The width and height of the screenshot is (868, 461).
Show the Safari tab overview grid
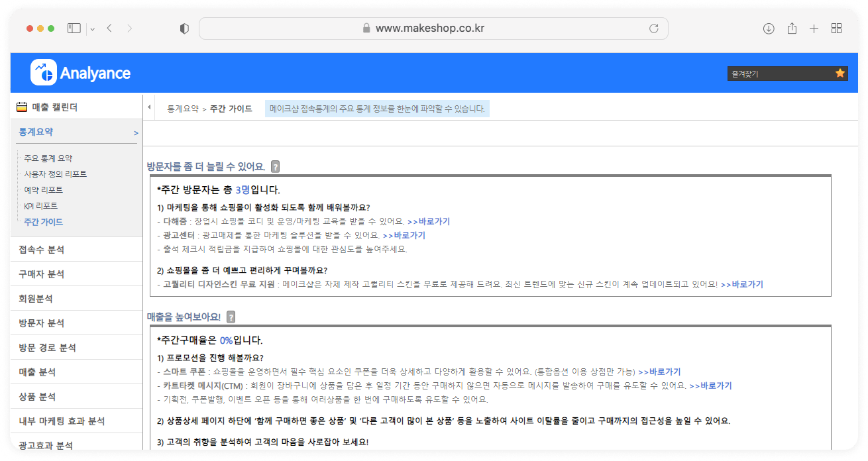pos(836,28)
